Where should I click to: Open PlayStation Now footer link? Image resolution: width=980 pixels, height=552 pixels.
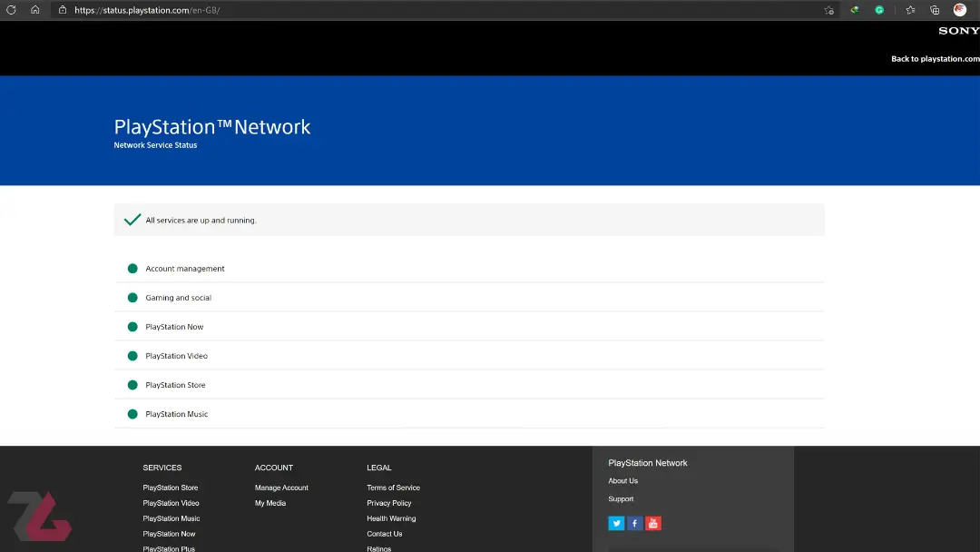pos(169,534)
